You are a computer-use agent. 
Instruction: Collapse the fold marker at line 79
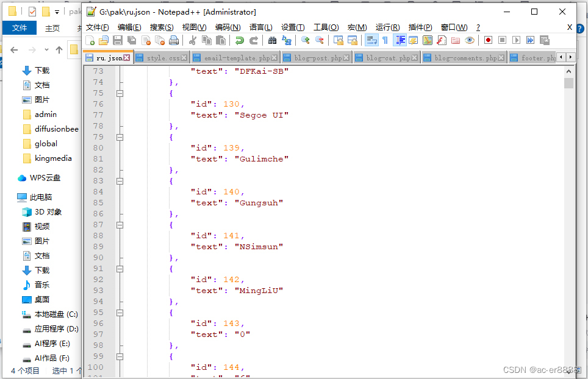pyautogui.click(x=120, y=137)
